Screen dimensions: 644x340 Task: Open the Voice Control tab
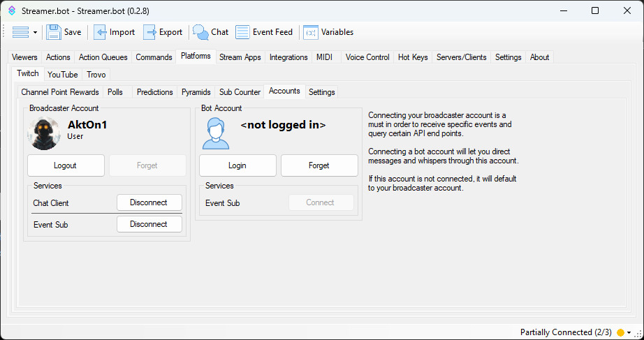pos(367,57)
